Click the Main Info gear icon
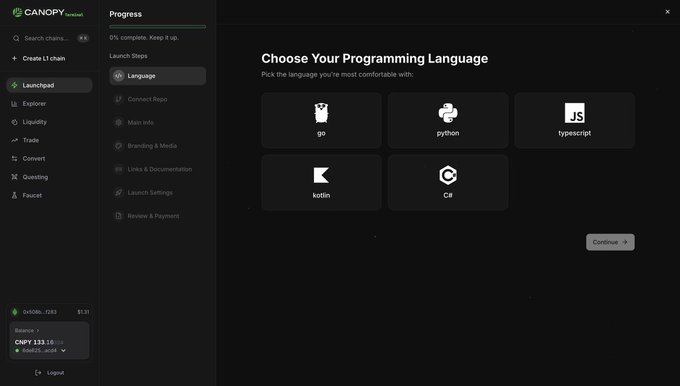The width and height of the screenshot is (680, 386). click(x=118, y=123)
